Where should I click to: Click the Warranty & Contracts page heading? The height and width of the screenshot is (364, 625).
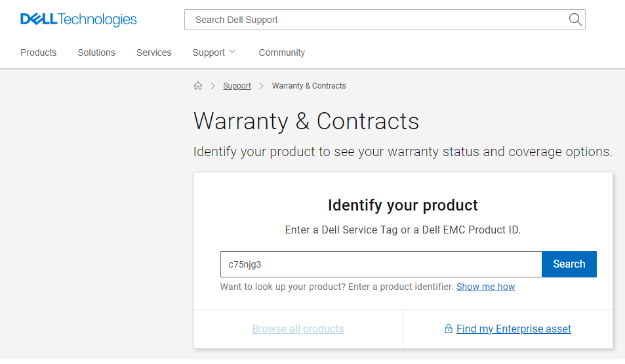point(306,121)
